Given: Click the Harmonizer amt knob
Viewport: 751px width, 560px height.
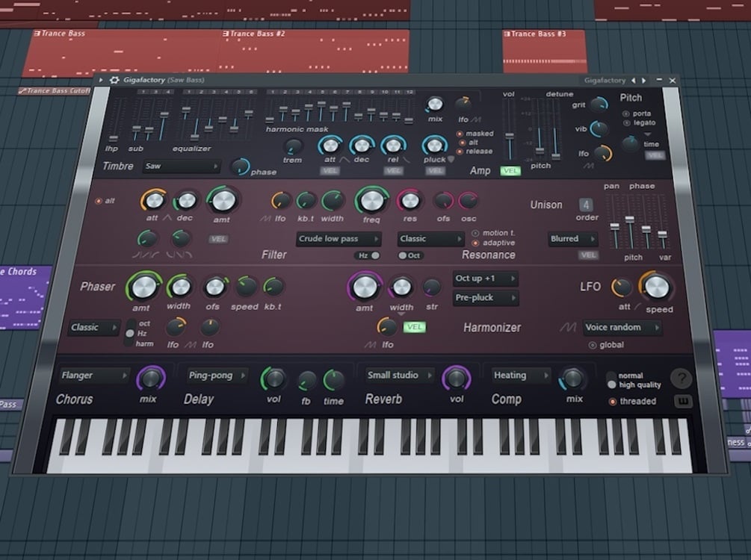Looking at the screenshot, I should pyautogui.click(x=365, y=287).
